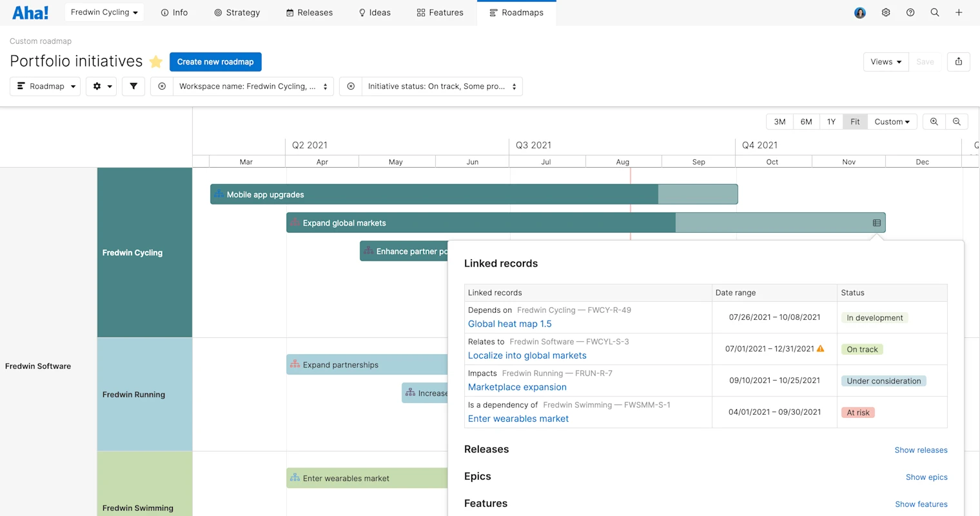Viewport: 980px width, 516px height.
Task: Remove the Workspace name filter with its X toggle
Action: (x=161, y=86)
